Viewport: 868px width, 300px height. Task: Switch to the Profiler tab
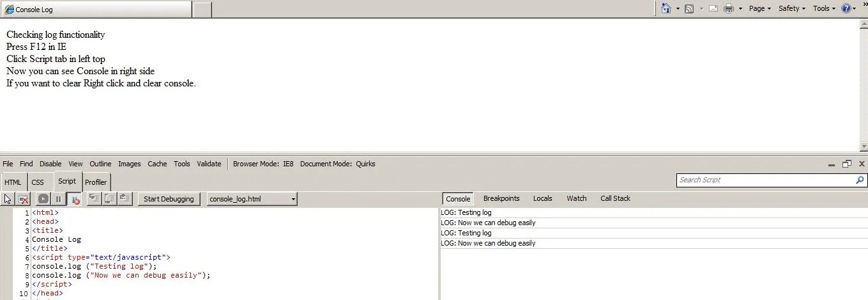coord(96,182)
